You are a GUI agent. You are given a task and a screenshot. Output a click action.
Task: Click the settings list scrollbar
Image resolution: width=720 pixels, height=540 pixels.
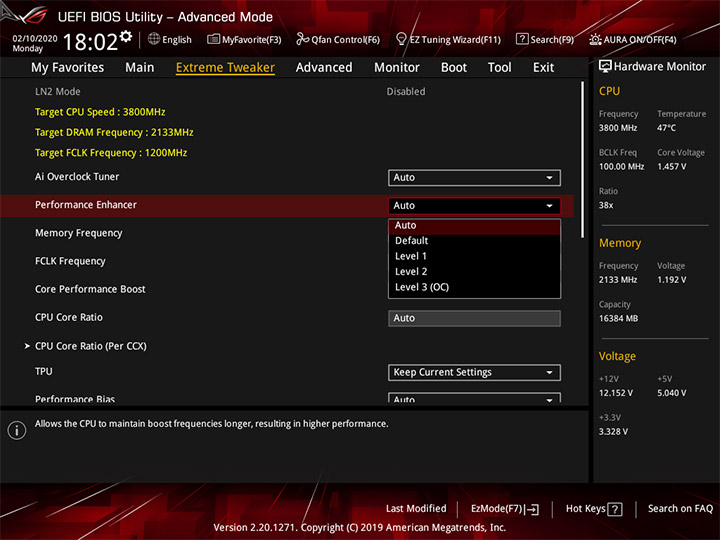tap(583, 159)
